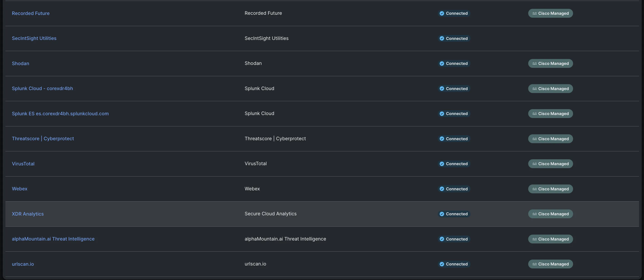Open the Shodan integration link

(20, 63)
